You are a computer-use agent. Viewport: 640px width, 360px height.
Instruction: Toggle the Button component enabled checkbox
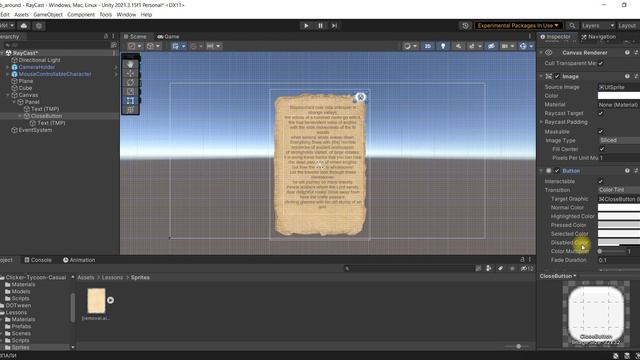click(x=557, y=171)
